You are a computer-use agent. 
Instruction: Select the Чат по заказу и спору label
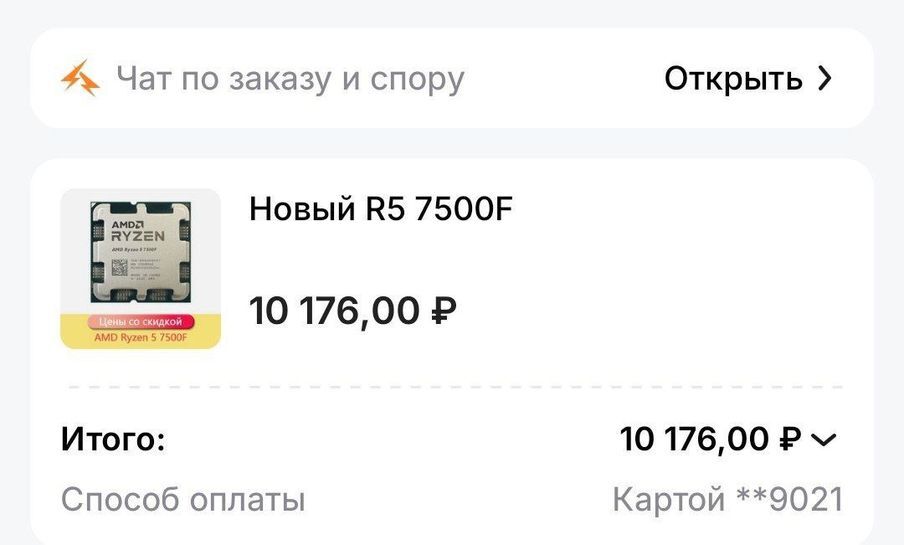291,78
